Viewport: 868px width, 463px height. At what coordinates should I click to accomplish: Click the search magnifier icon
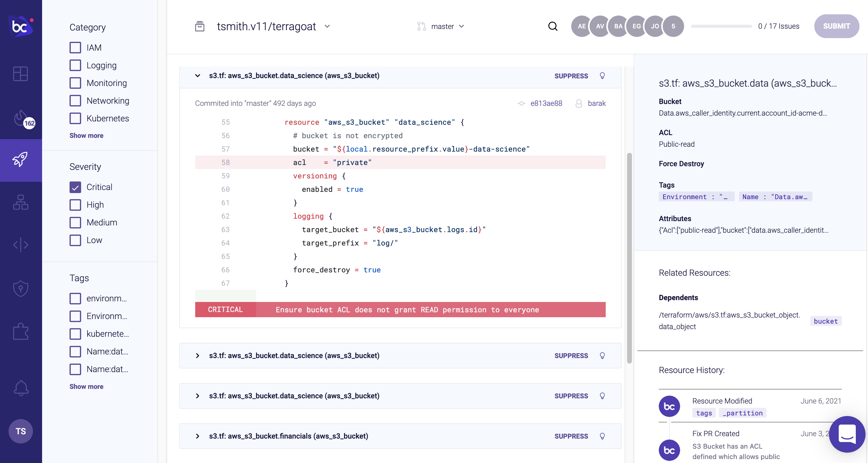click(553, 26)
